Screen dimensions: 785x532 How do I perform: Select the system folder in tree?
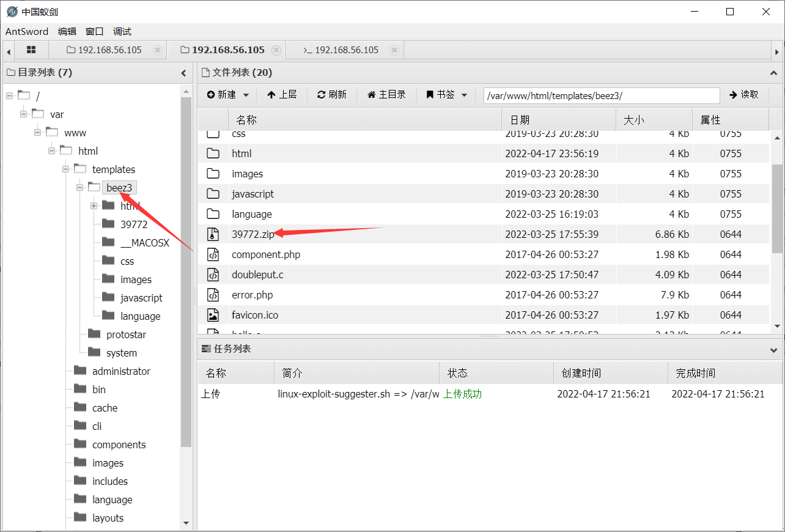click(x=122, y=353)
